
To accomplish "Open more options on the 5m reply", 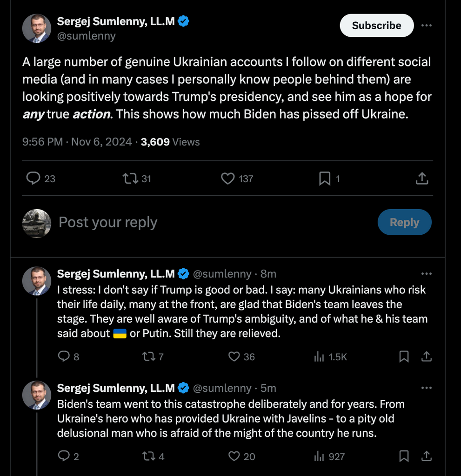I will 426,388.
